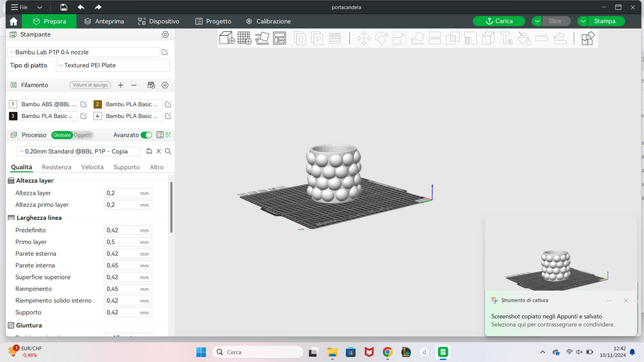Click the Arrange all objects icon
Image resolution: width=644 pixels, height=362 pixels.
[x=280, y=38]
